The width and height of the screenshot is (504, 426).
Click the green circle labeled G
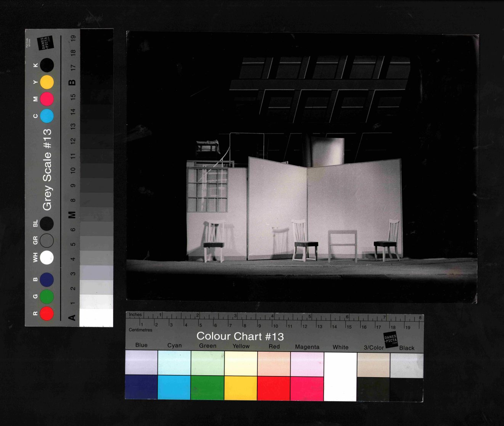coord(47,297)
